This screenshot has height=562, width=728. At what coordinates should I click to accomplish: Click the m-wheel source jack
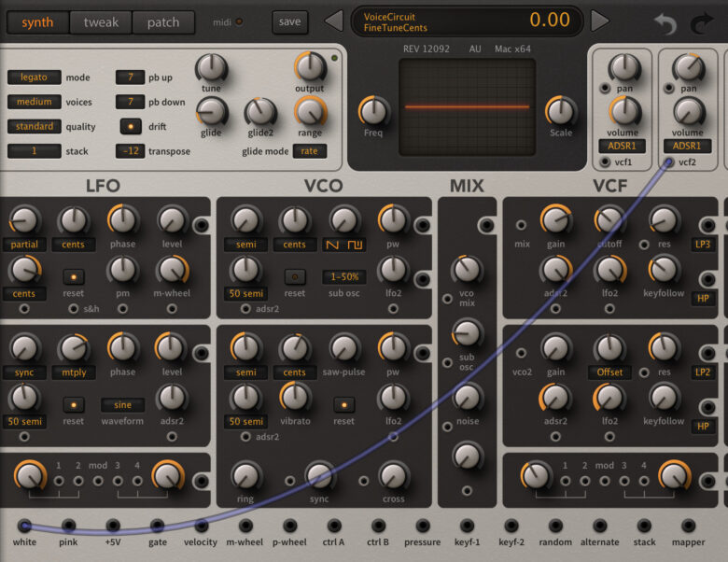coord(245,526)
